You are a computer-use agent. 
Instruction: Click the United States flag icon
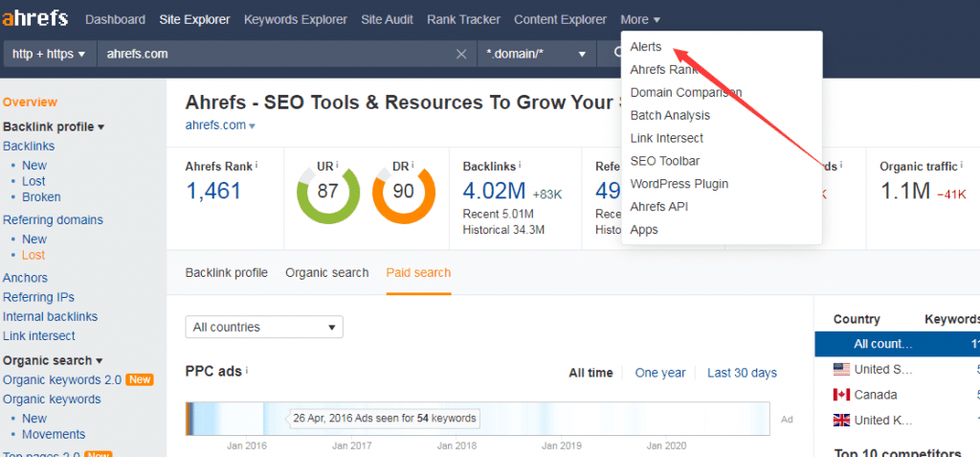coord(841,370)
